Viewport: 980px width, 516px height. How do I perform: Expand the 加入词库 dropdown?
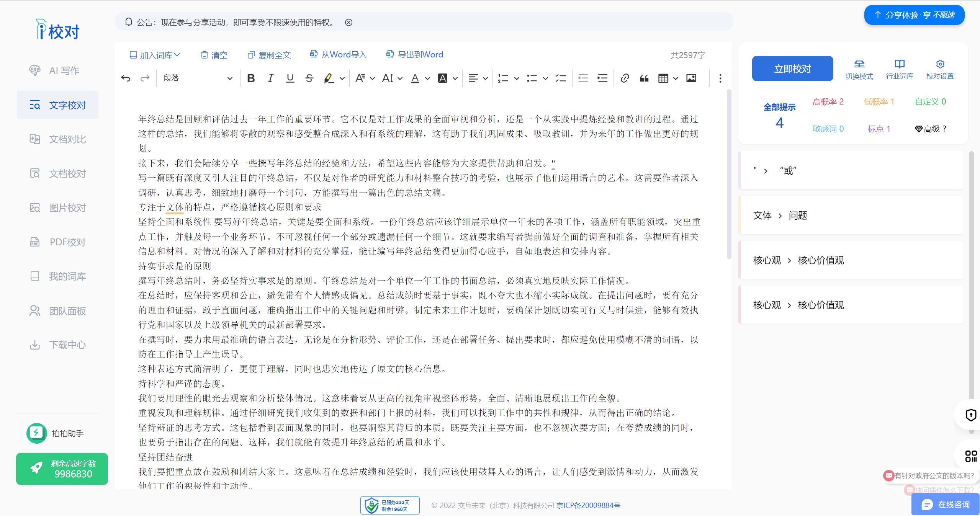155,55
